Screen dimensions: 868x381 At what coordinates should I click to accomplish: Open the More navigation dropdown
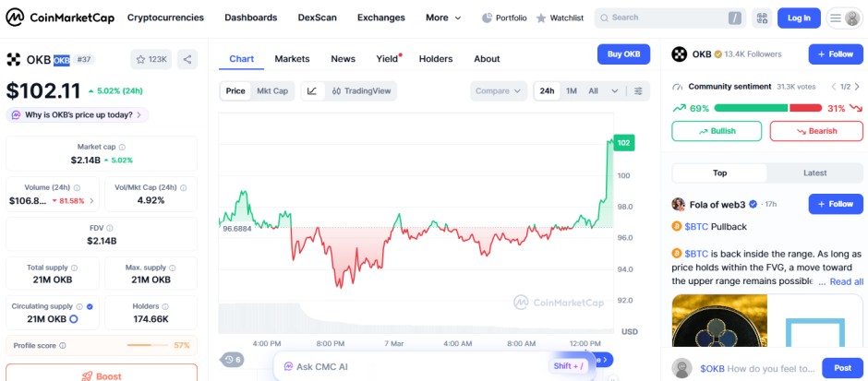click(437, 18)
